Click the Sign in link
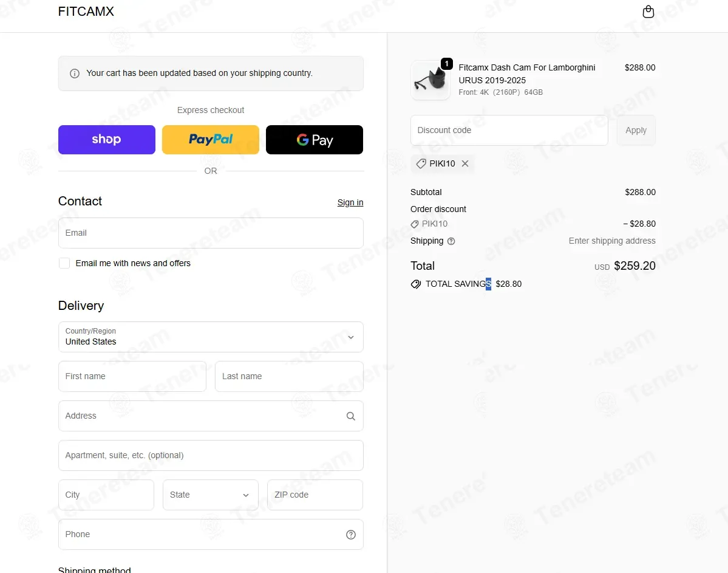Viewport: 728px width, 573px height. pos(350,202)
